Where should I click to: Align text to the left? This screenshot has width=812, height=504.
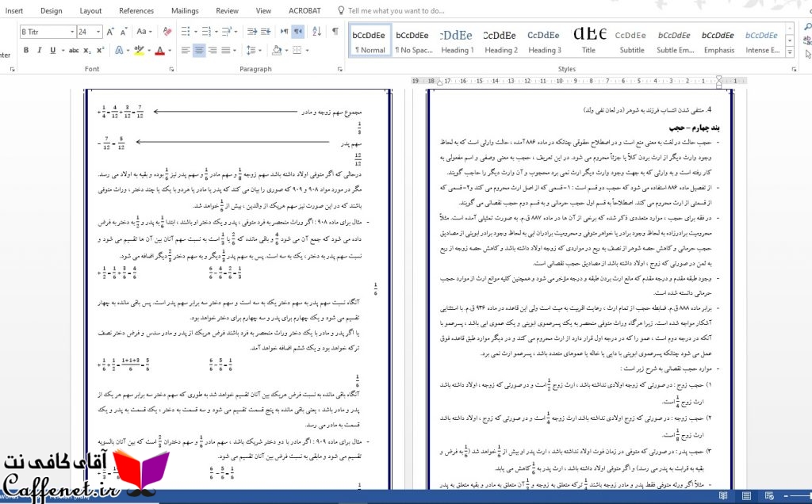(186, 50)
